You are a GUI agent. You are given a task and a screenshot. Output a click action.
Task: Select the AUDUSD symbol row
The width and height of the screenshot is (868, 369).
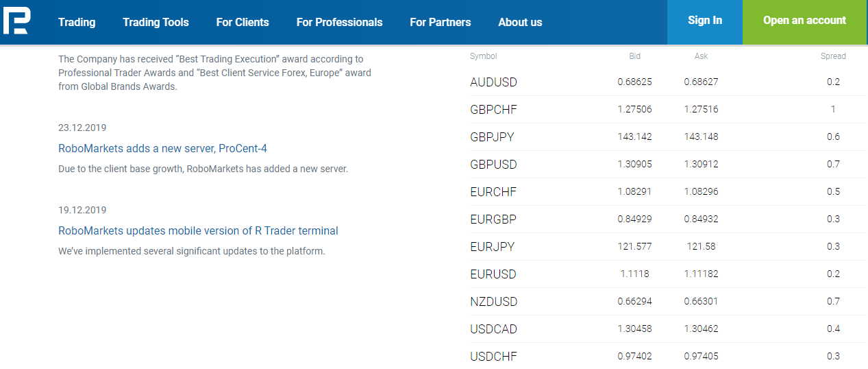tap(668, 82)
